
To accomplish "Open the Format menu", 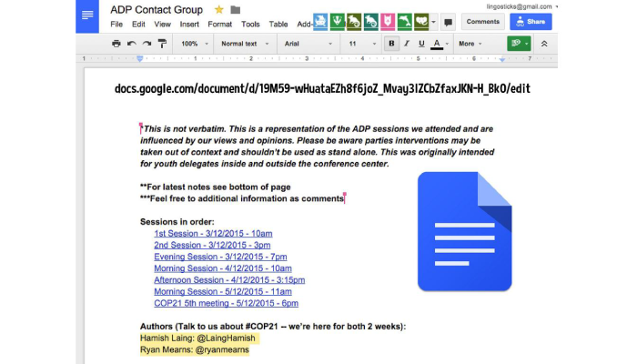I will pyautogui.click(x=220, y=24).
